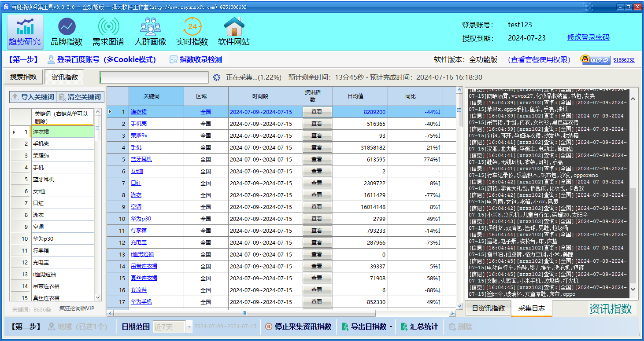The height and width of the screenshot is (341, 644).
Task: Click the 疯狂挖词器VIP label
Action: tap(77, 309)
